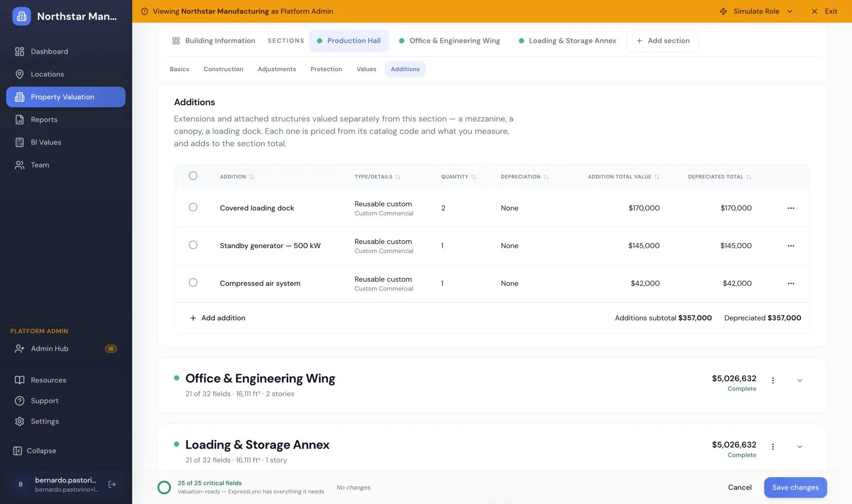Open the Support help icon
Viewport: 852px width, 504px height.
coord(20,401)
